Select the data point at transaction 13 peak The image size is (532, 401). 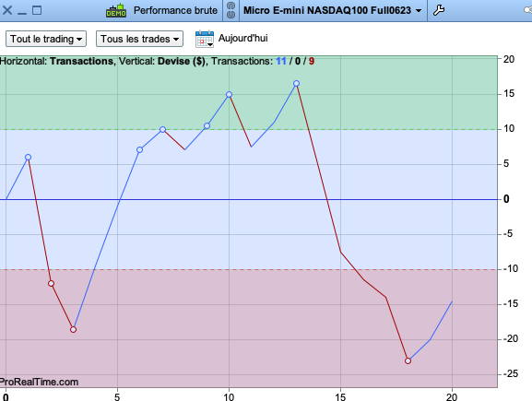[296, 84]
